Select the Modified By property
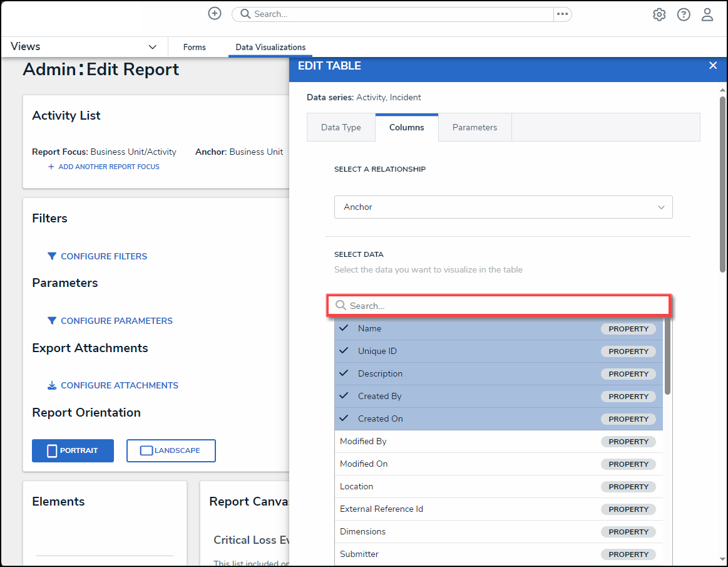The width and height of the screenshot is (728, 567). pyautogui.click(x=363, y=442)
